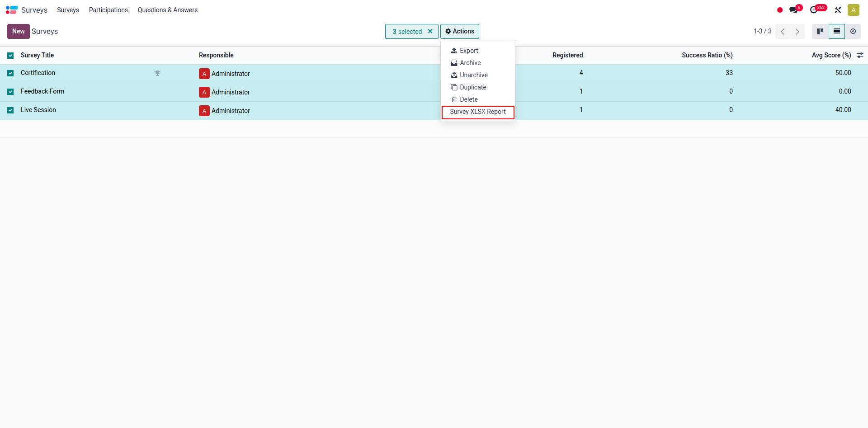Open the Certification survey
The image size is (868, 428).
pyautogui.click(x=38, y=73)
